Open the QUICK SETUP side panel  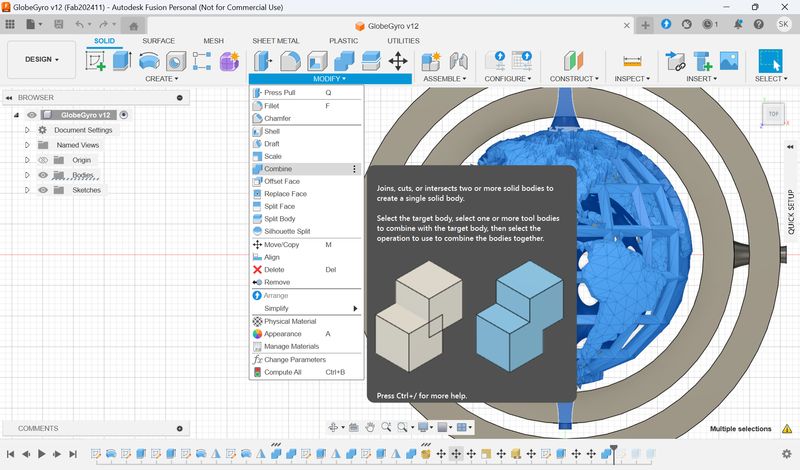point(791,212)
